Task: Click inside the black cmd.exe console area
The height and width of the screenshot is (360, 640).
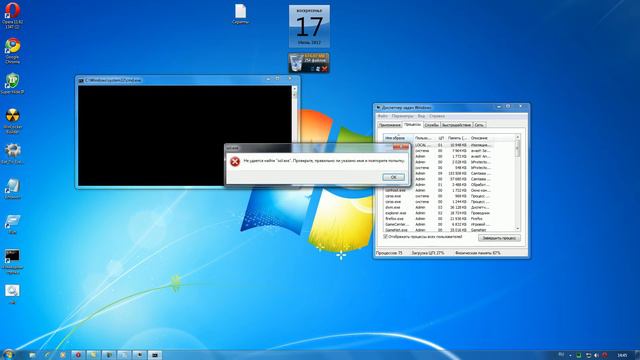Action: 185,136
